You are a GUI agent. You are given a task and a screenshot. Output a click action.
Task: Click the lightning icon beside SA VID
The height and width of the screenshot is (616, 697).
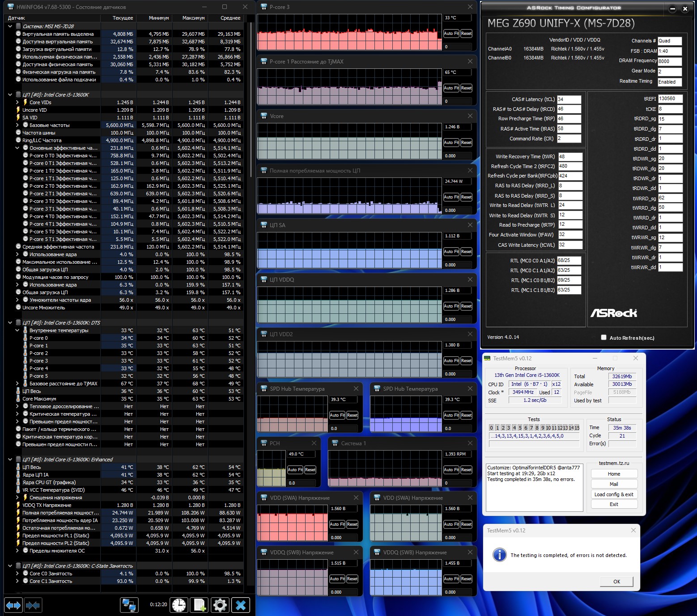pos(18,118)
